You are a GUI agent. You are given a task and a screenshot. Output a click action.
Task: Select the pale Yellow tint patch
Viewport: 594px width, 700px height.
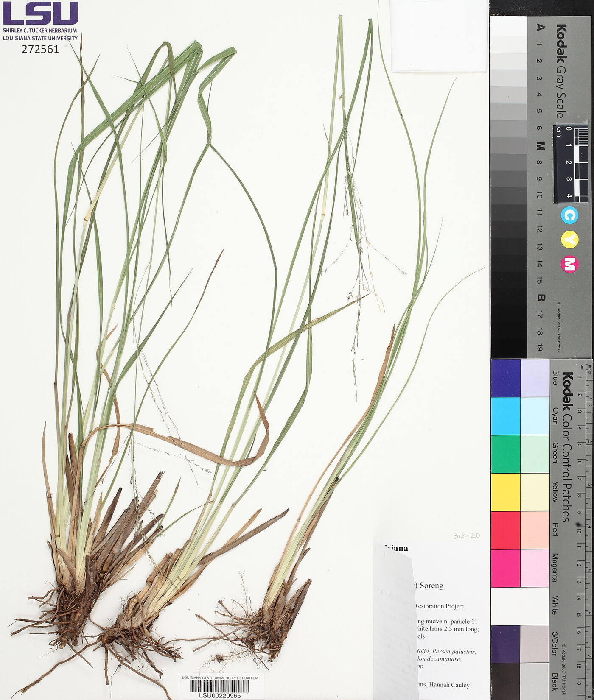(x=535, y=492)
